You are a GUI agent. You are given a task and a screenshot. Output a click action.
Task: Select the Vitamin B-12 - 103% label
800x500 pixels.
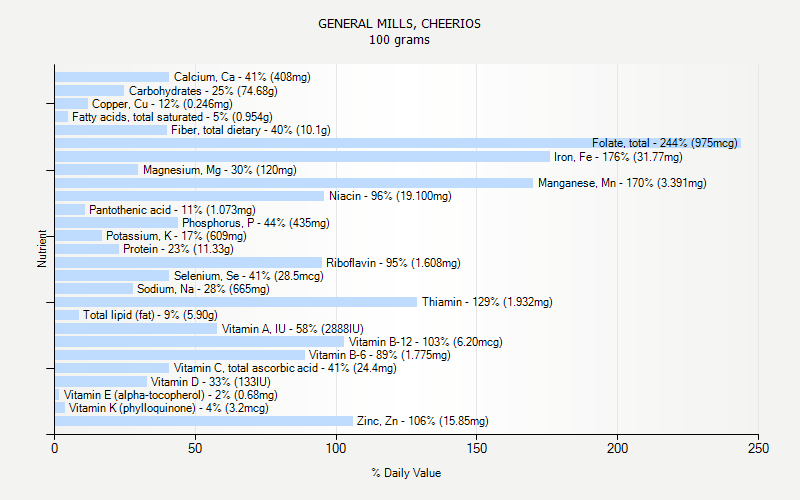tap(426, 342)
